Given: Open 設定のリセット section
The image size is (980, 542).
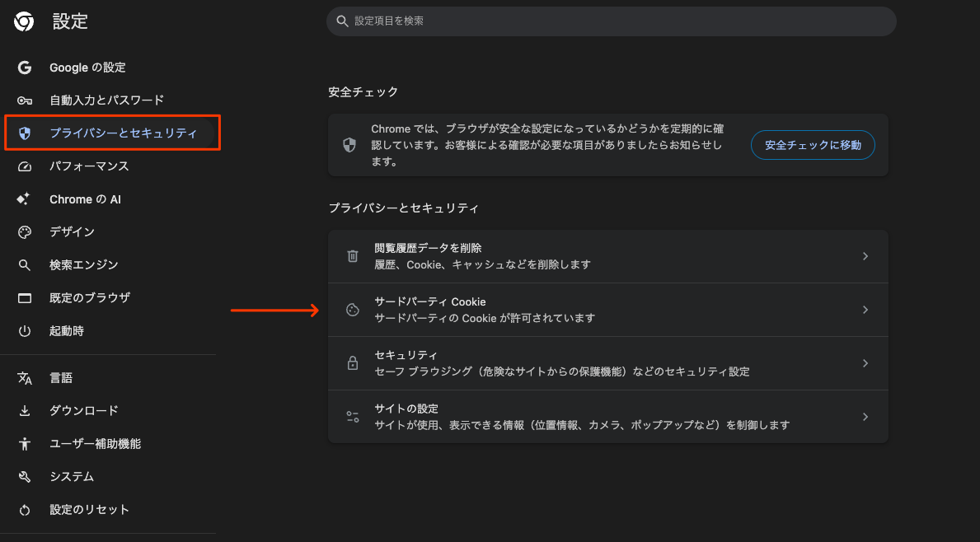Looking at the screenshot, I should pyautogui.click(x=89, y=510).
